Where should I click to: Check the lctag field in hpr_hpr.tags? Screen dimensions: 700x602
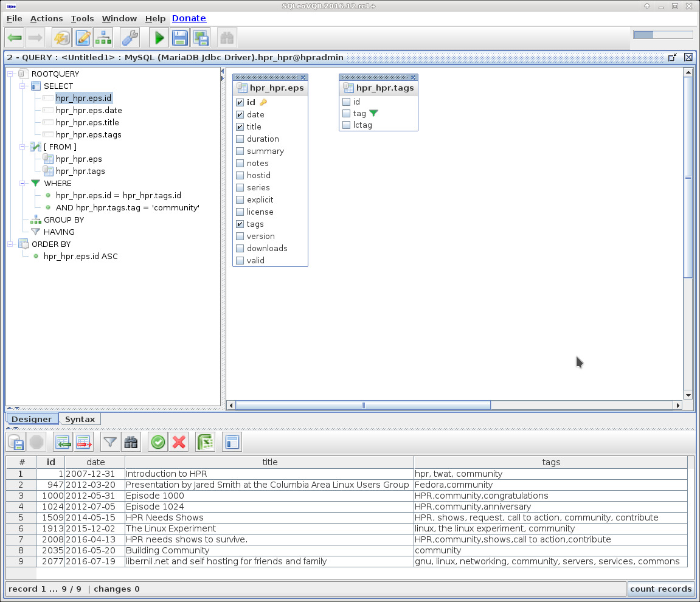tap(347, 125)
